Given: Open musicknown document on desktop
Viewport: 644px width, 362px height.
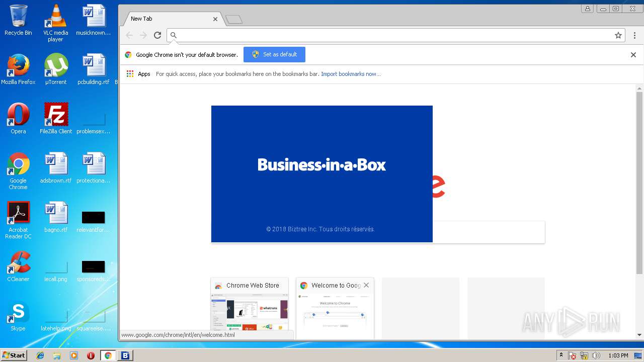Looking at the screenshot, I should pos(94,20).
